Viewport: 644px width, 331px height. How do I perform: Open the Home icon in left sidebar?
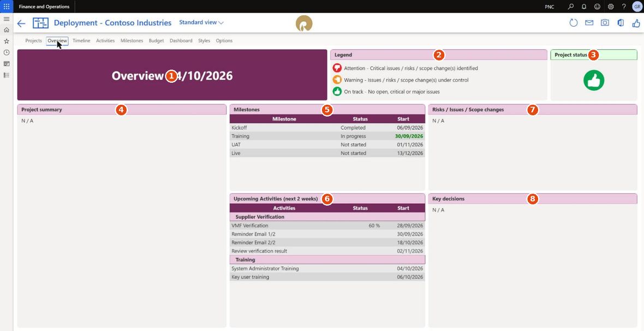click(7, 30)
